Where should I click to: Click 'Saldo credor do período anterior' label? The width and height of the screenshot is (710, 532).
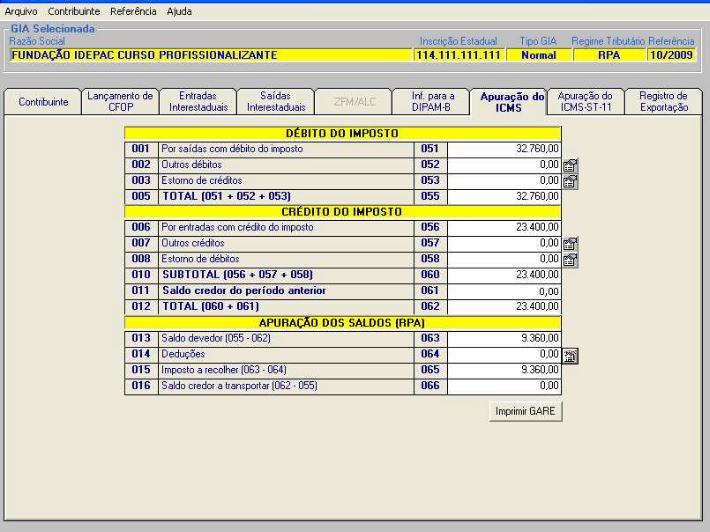[x=244, y=291]
